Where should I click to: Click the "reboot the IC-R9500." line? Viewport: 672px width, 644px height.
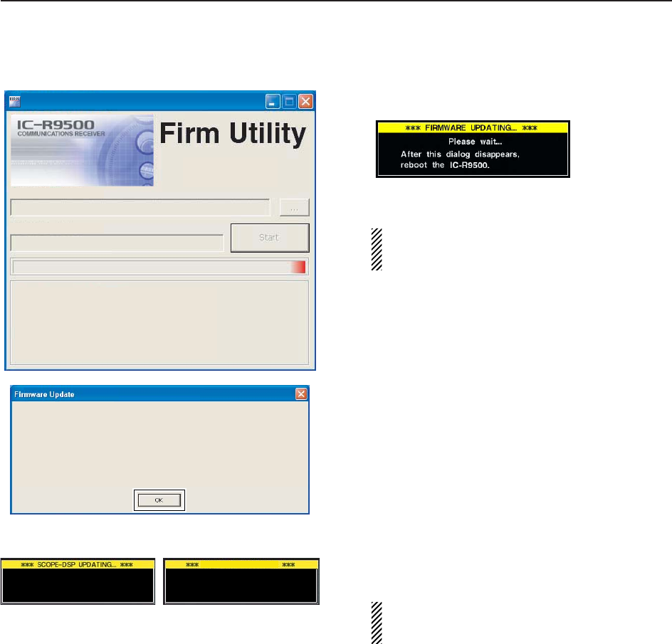point(445,165)
